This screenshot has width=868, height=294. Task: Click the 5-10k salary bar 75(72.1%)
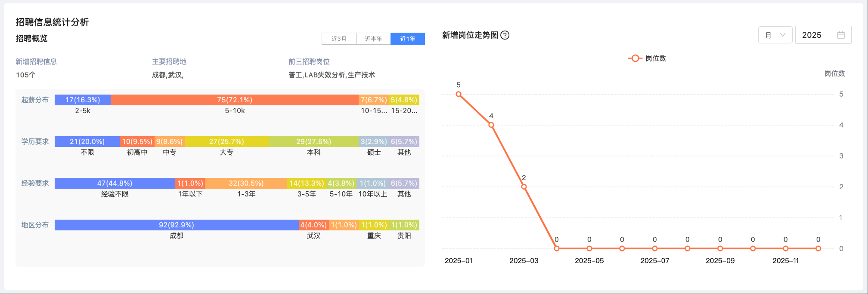click(235, 100)
